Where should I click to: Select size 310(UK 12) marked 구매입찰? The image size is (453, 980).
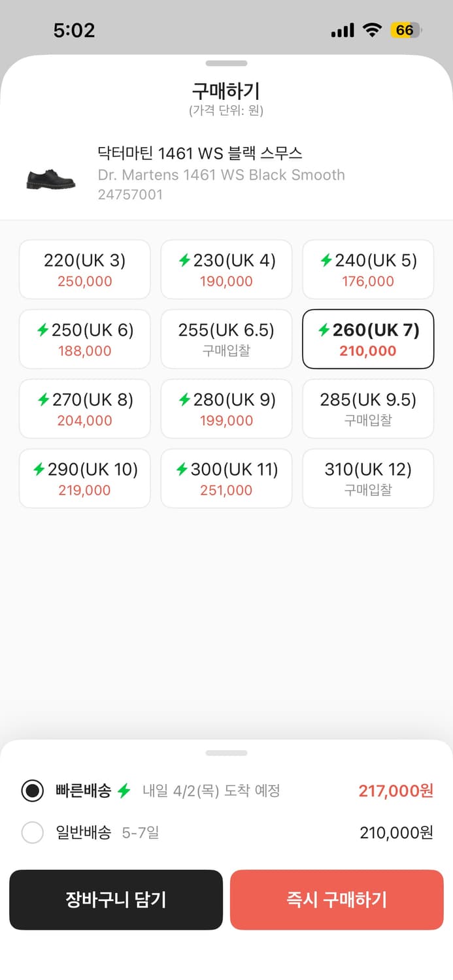point(367,478)
